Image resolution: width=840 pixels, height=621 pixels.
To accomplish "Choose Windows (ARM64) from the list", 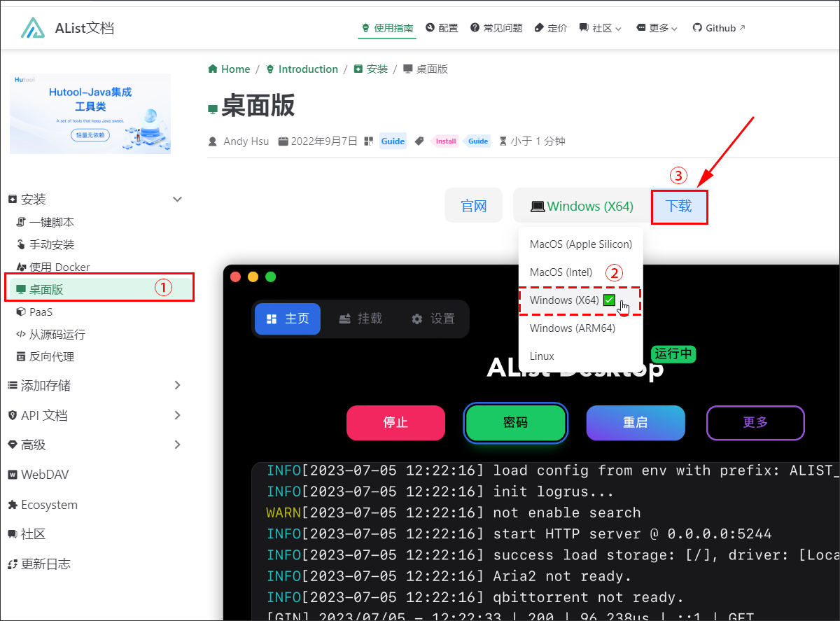I will pyautogui.click(x=573, y=328).
